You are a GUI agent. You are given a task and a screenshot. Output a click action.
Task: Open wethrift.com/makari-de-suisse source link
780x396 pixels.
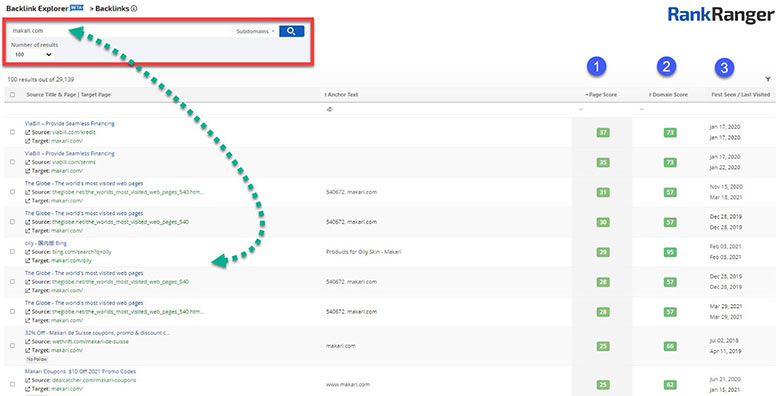click(x=90, y=342)
